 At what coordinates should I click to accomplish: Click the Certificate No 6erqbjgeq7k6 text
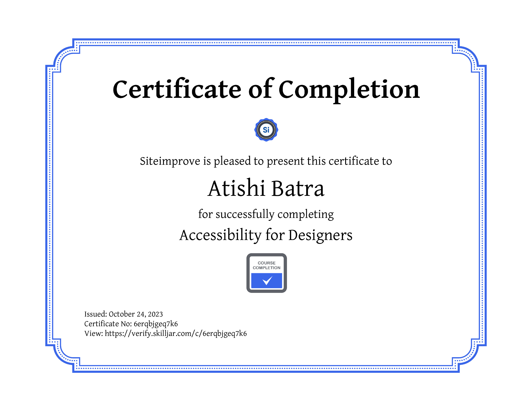[x=131, y=324]
